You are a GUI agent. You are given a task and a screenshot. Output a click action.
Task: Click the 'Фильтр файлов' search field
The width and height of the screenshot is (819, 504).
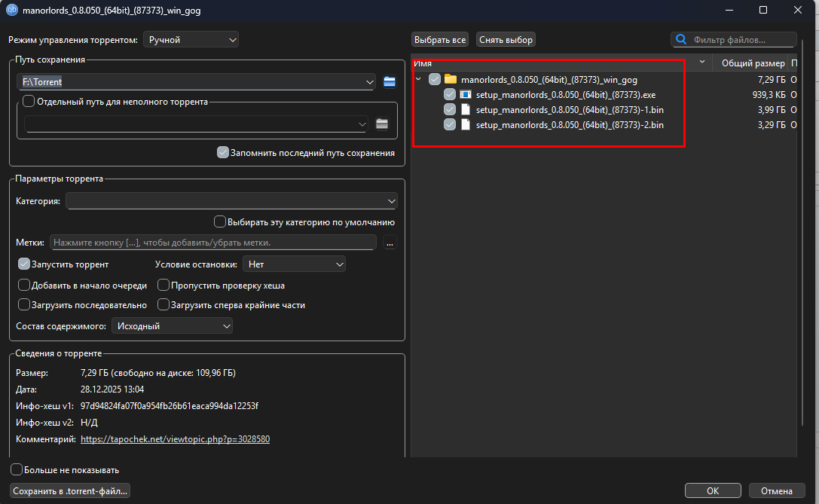point(740,40)
